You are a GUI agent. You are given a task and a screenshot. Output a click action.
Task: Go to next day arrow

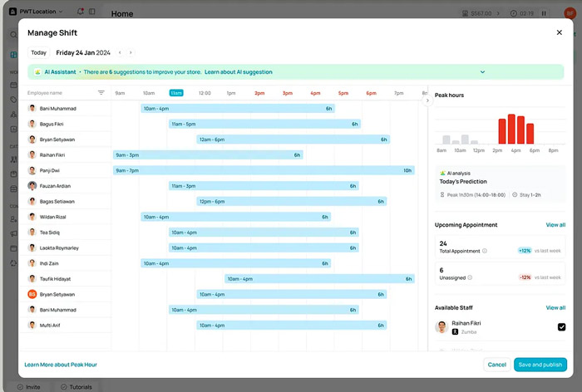point(131,52)
